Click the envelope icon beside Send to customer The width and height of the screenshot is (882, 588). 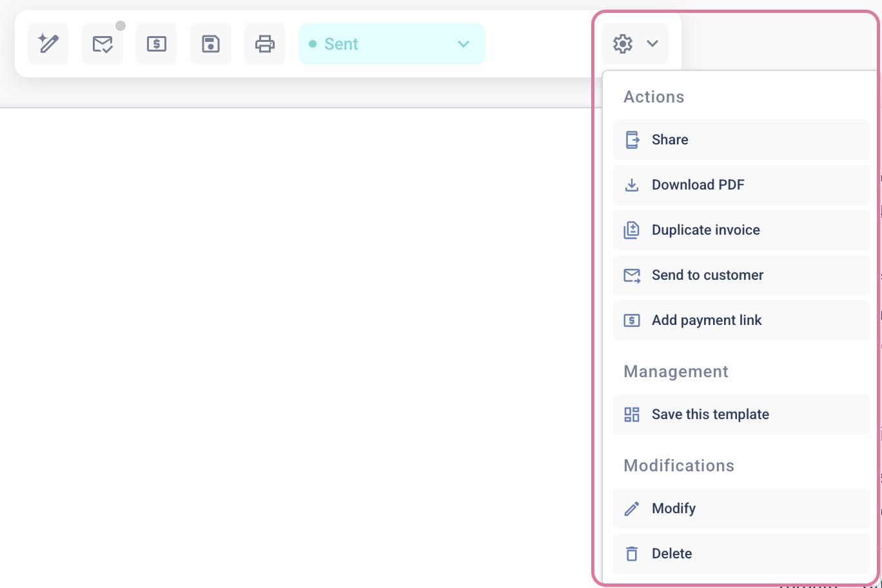(631, 275)
